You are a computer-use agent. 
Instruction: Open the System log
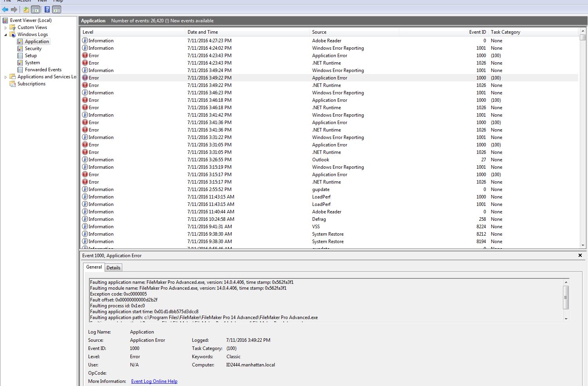coord(33,63)
